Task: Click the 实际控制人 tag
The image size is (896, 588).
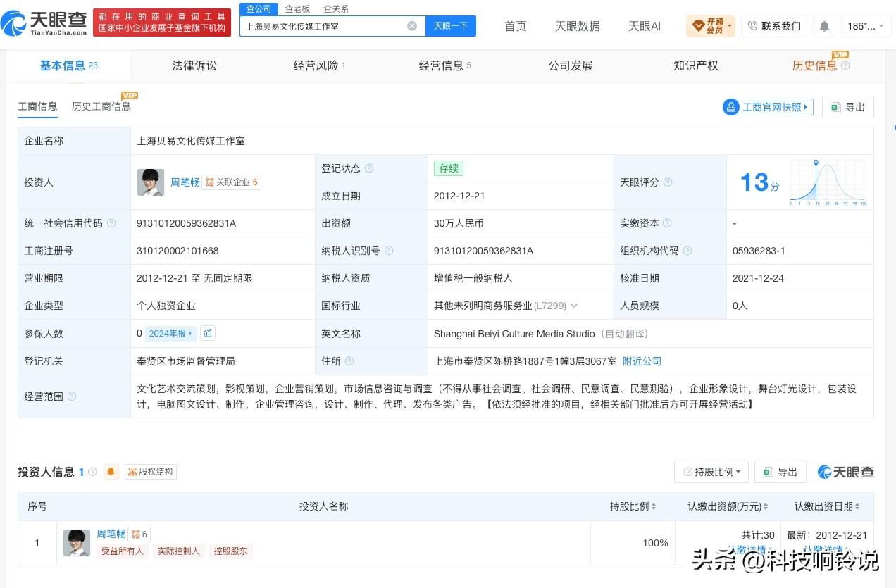Action: coord(178,551)
